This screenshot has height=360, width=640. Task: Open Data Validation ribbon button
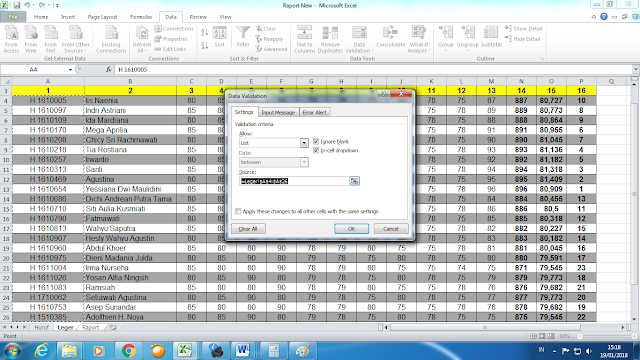[359, 39]
